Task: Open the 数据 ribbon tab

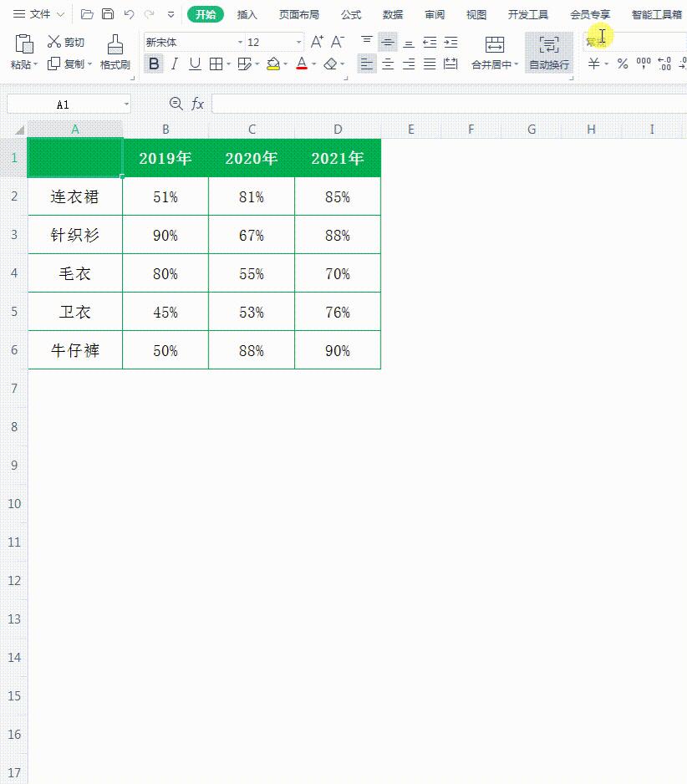Action: [x=393, y=13]
